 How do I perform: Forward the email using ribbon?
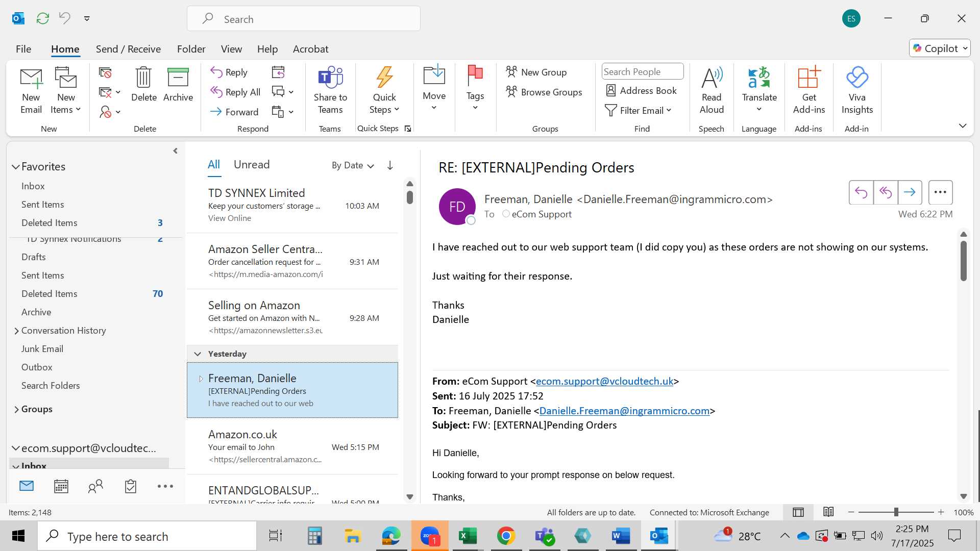(234, 112)
